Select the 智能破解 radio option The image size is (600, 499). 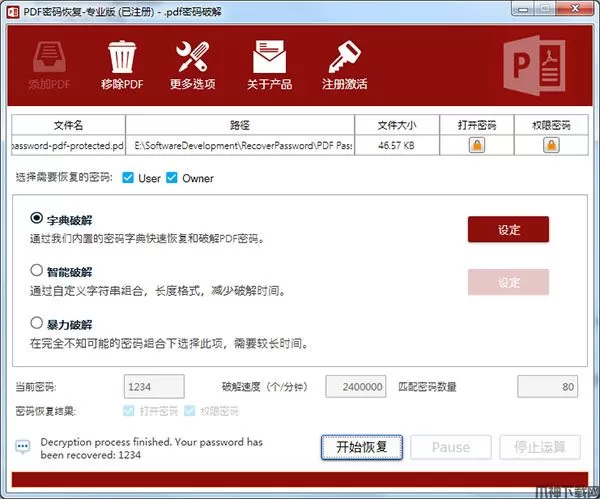[36, 270]
